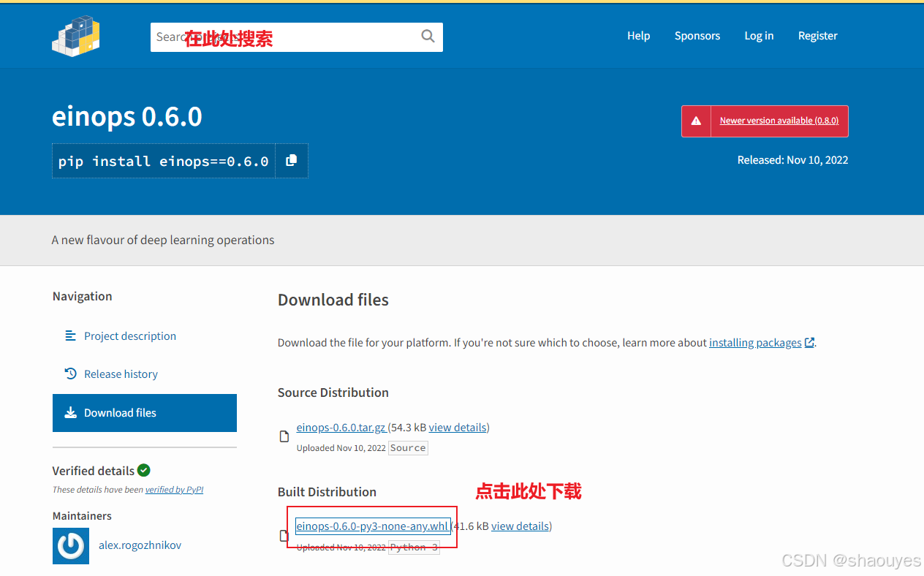
Task: Click the Download files heading
Action: [x=333, y=300]
